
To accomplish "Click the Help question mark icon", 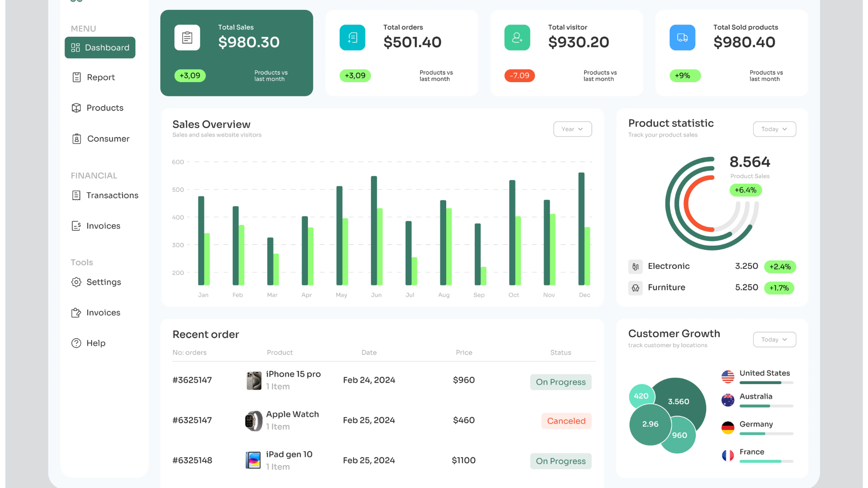I will tap(76, 343).
